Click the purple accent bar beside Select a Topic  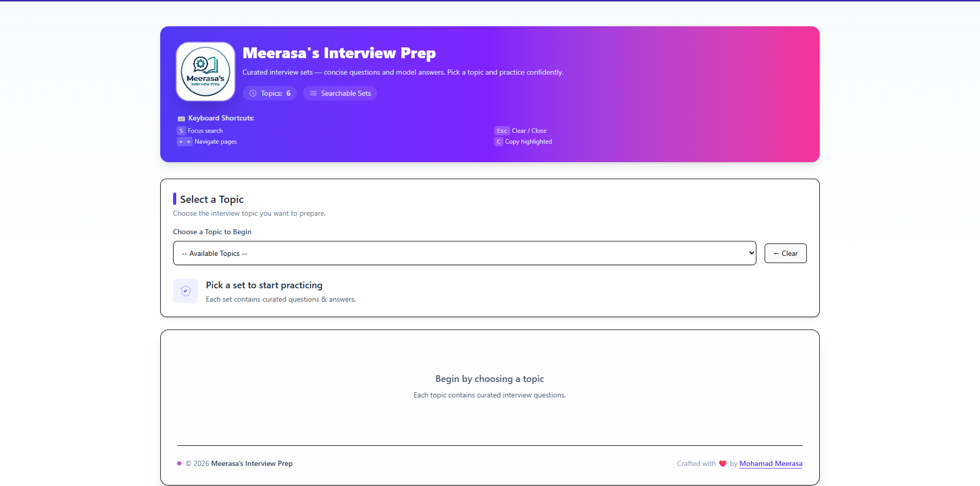coord(175,199)
